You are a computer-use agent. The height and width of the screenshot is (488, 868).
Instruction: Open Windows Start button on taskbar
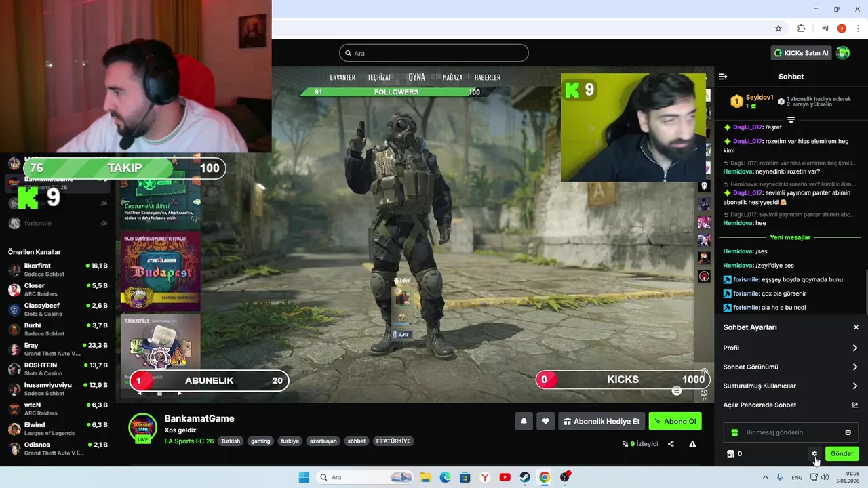(304, 477)
